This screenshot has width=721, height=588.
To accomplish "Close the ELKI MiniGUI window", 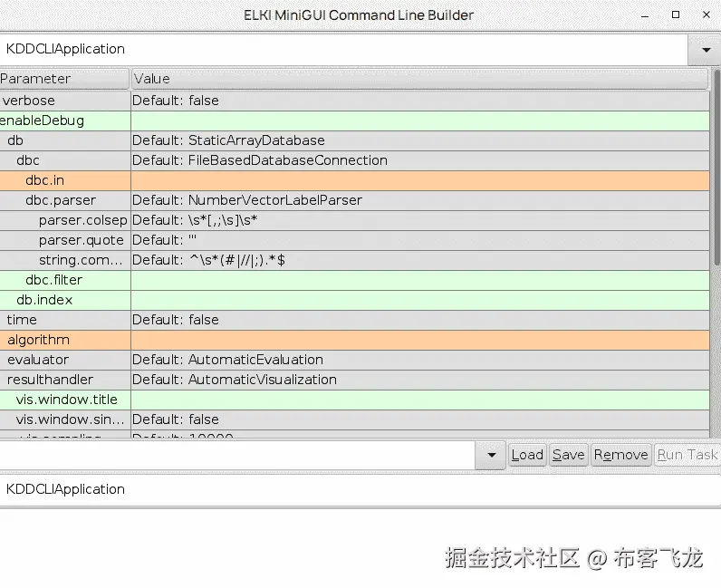I will 707,14.
